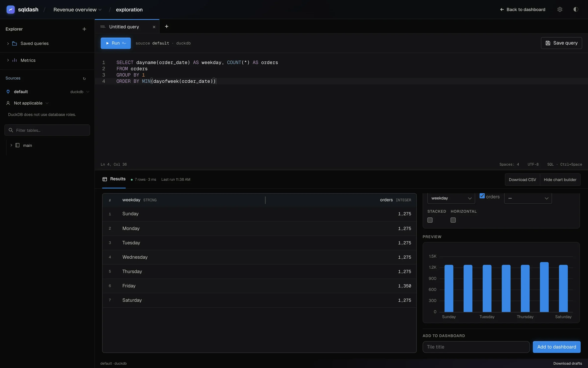Open settings gear icon

click(x=560, y=10)
